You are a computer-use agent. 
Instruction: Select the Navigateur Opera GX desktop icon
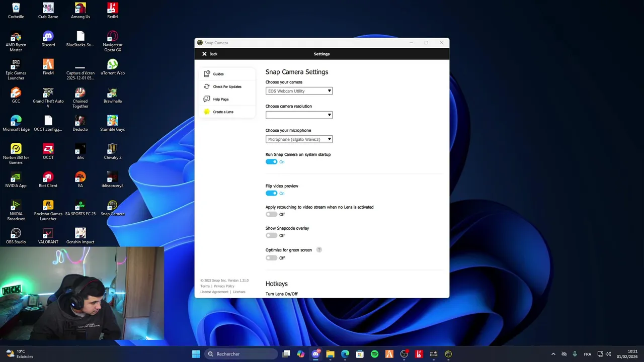(113, 41)
